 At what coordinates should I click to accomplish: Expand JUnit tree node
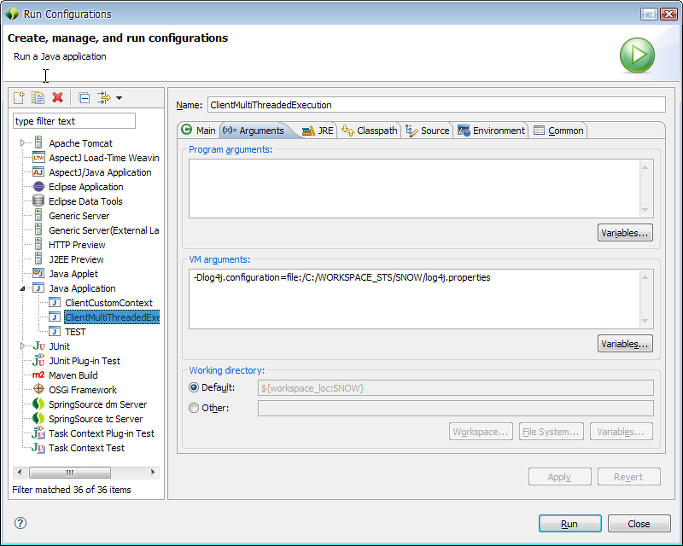(x=22, y=346)
